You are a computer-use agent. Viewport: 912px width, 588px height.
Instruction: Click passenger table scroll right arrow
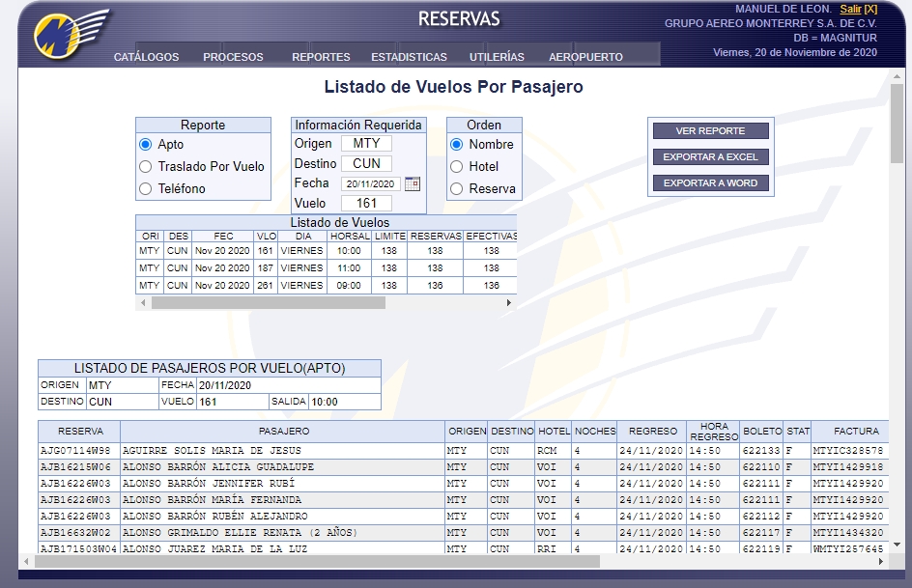(880, 561)
